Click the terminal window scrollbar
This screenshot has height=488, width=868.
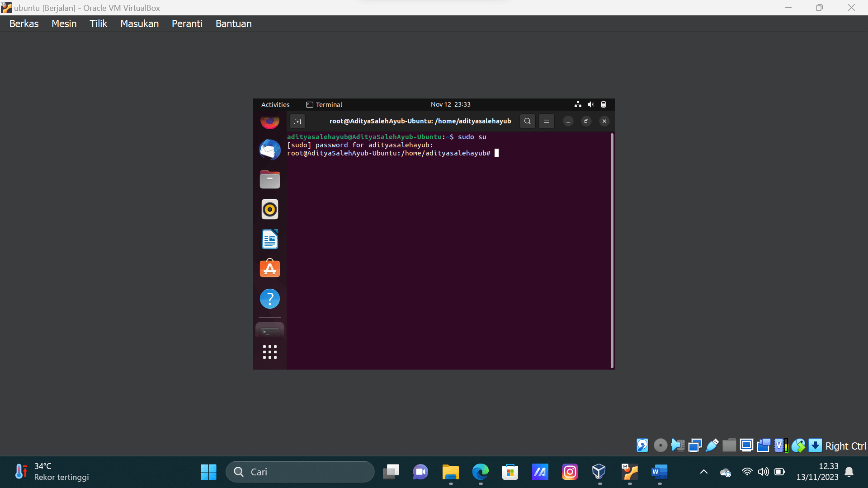tap(612, 251)
